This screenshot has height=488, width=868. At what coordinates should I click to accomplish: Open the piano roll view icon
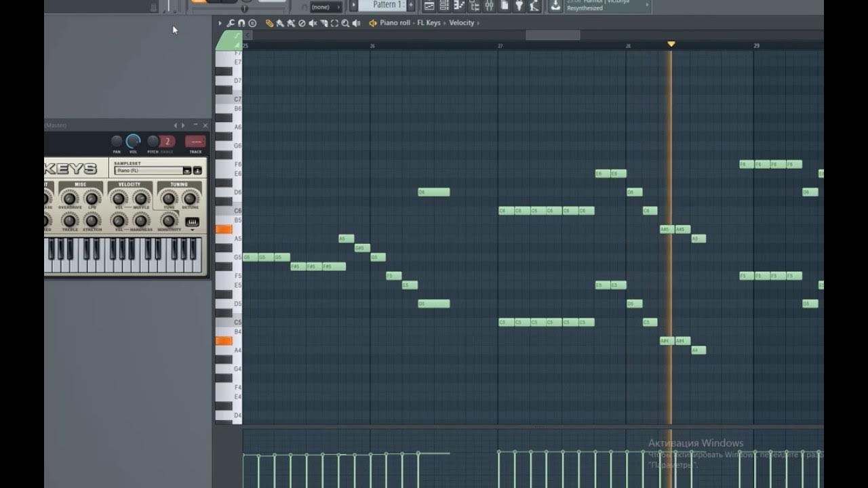click(459, 5)
